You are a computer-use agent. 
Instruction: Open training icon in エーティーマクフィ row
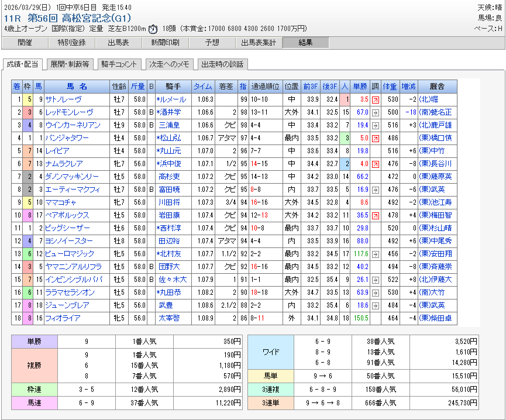(x=375, y=190)
